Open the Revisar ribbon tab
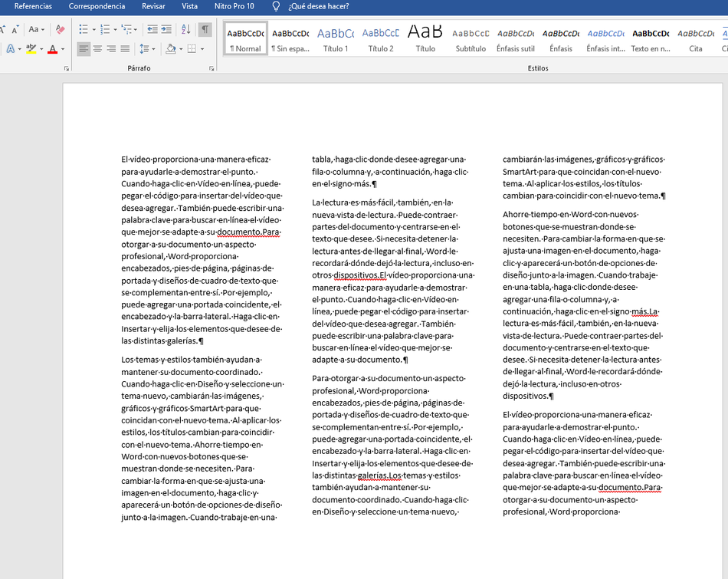 coord(153,6)
